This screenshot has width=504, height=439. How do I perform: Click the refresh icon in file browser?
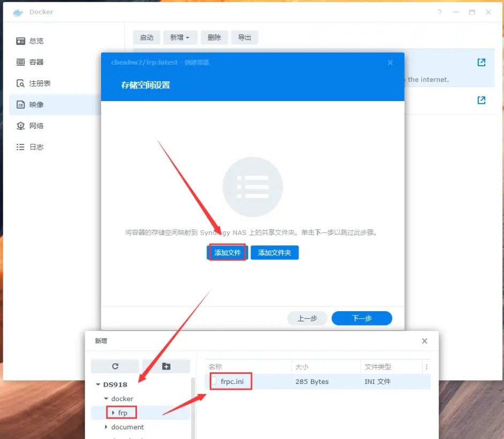point(115,366)
